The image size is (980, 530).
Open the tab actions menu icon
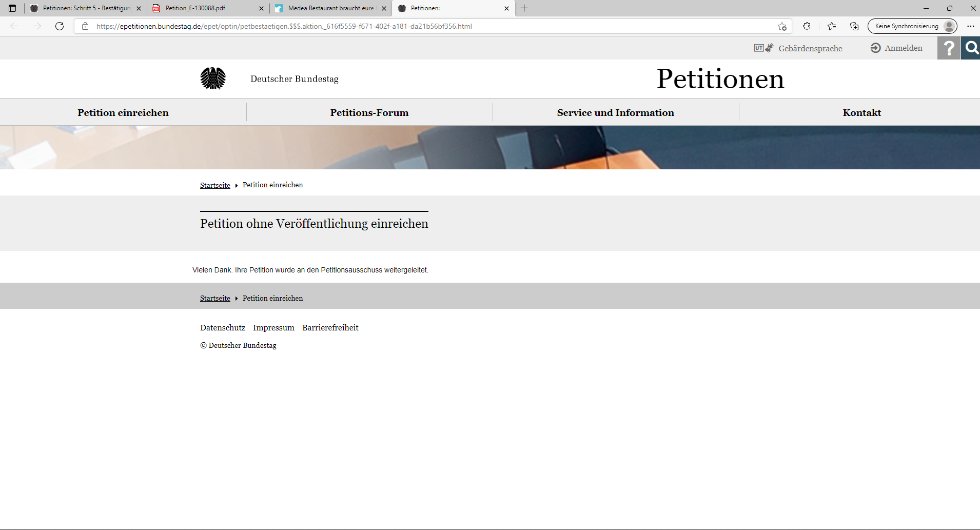click(x=12, y=8)
